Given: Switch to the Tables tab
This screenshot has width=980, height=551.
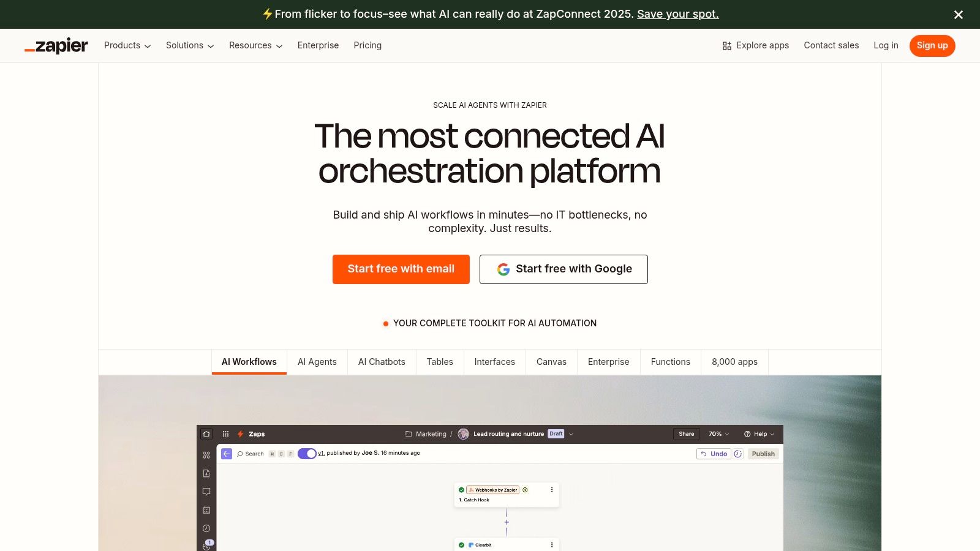Looking at the screenshot, I should point(440,362).
